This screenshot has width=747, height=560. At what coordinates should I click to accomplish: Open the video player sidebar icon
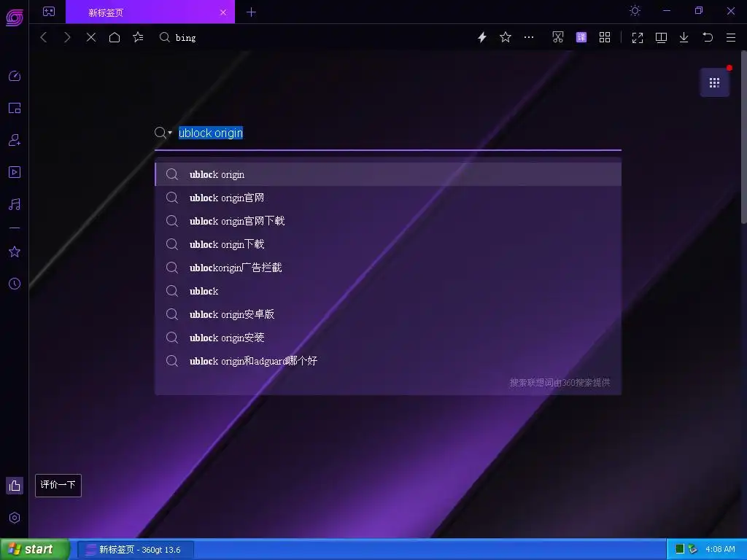pos(15,172)
